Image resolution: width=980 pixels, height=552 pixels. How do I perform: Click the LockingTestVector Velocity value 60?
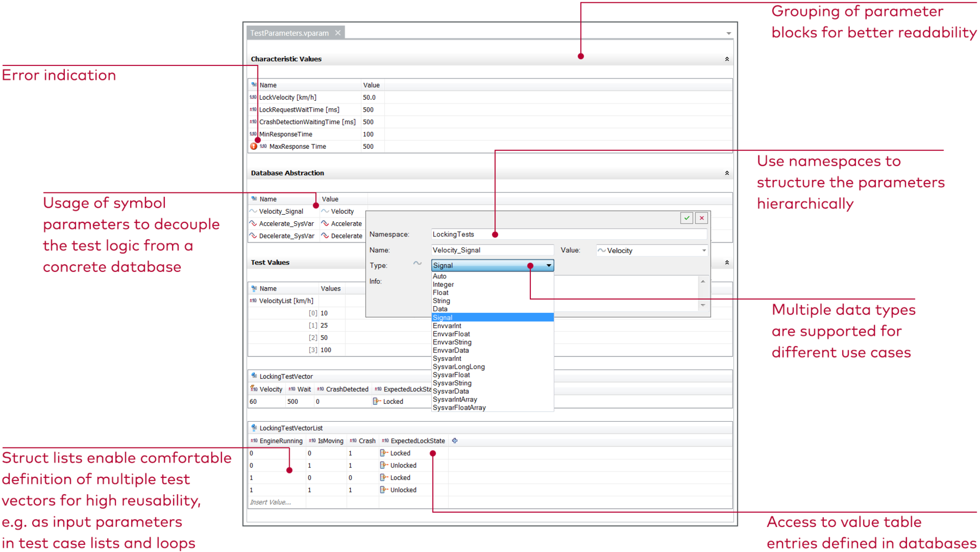pyautogui.click(x=253, y=402)
